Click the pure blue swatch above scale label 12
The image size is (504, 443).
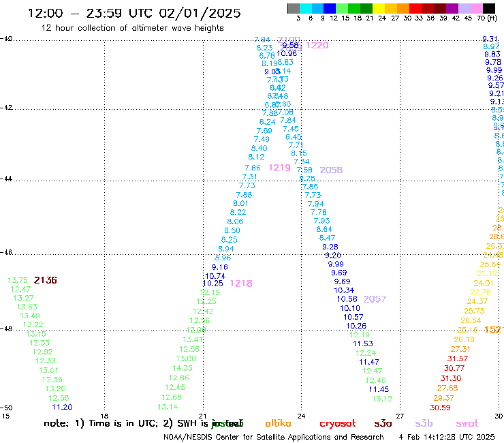pos(330,8)
